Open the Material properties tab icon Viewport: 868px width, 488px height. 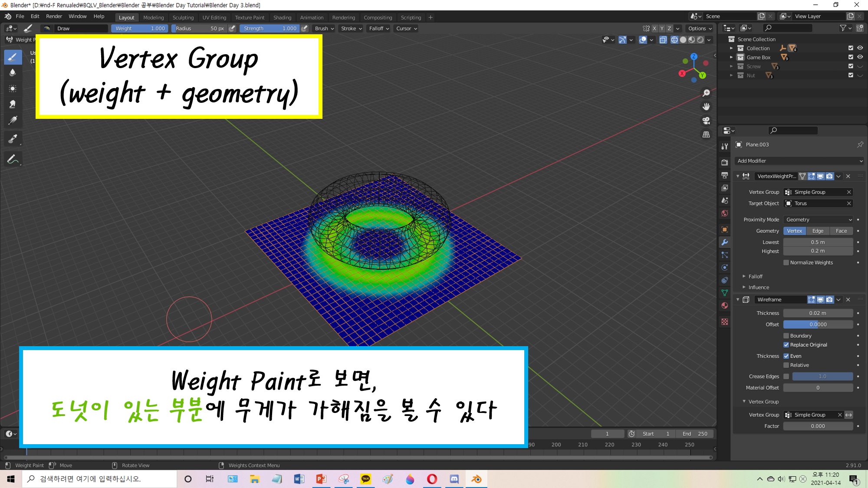point(724,306)
